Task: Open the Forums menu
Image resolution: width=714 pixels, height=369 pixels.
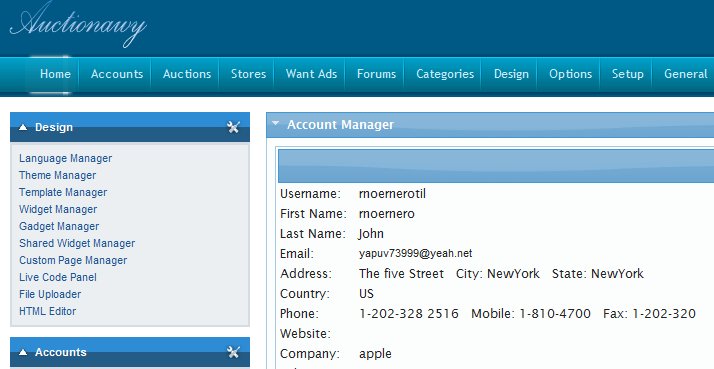Action: [x=377, y=74]
